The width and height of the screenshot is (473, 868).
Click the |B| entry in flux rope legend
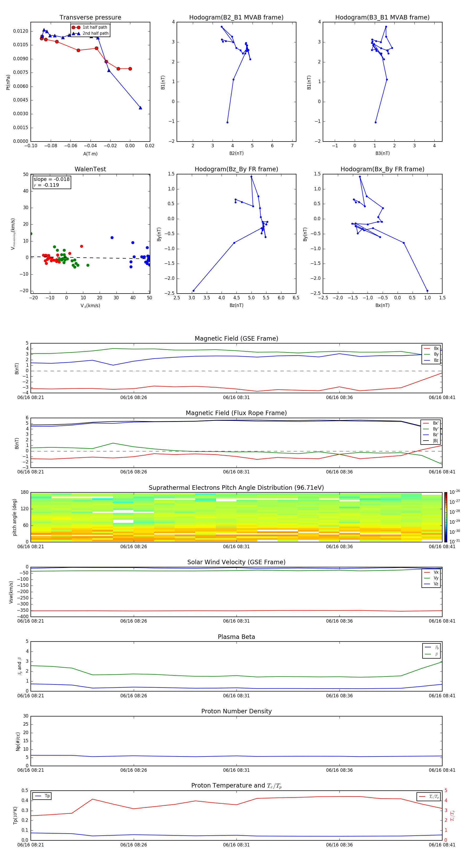tap(431, 441)
